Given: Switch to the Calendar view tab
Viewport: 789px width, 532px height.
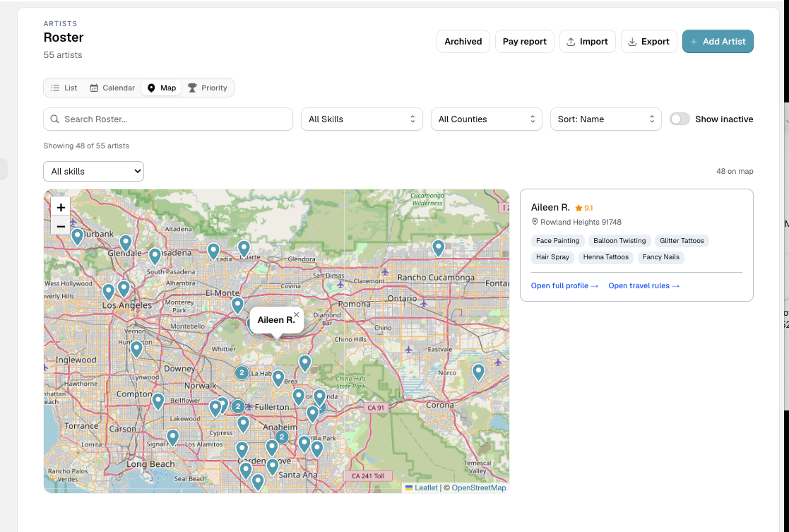Looking at the screenshot, I should pyautogui.click(x=112, y=88).
